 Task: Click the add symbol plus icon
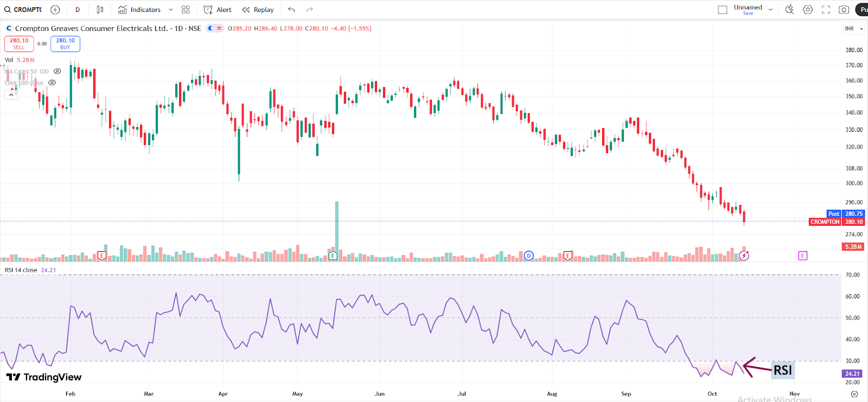(55, 10)
